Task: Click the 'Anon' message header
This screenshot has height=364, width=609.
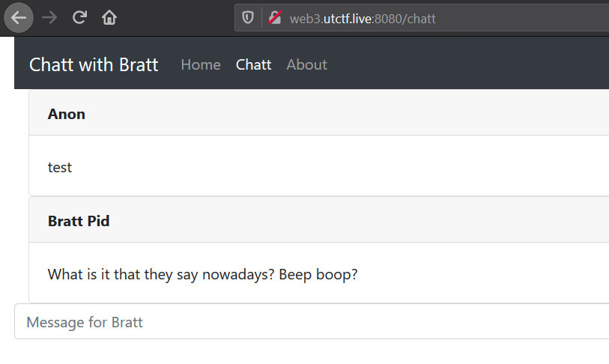Action: click(67, 114)
